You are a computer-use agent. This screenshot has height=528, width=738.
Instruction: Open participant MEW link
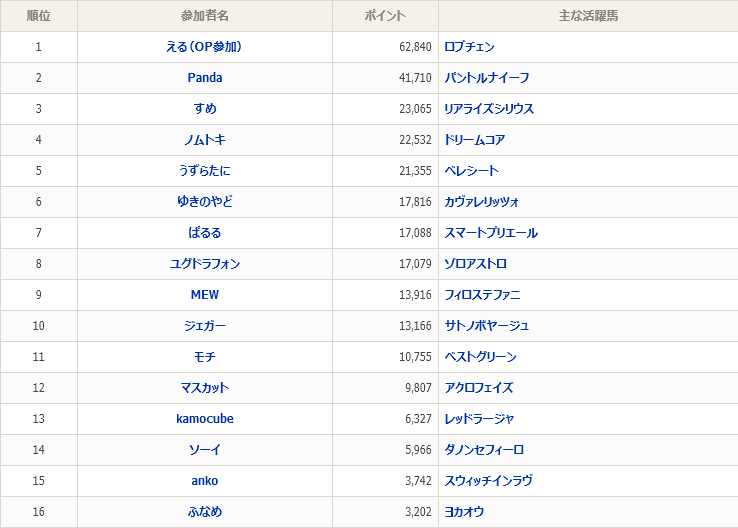point(205,295)
